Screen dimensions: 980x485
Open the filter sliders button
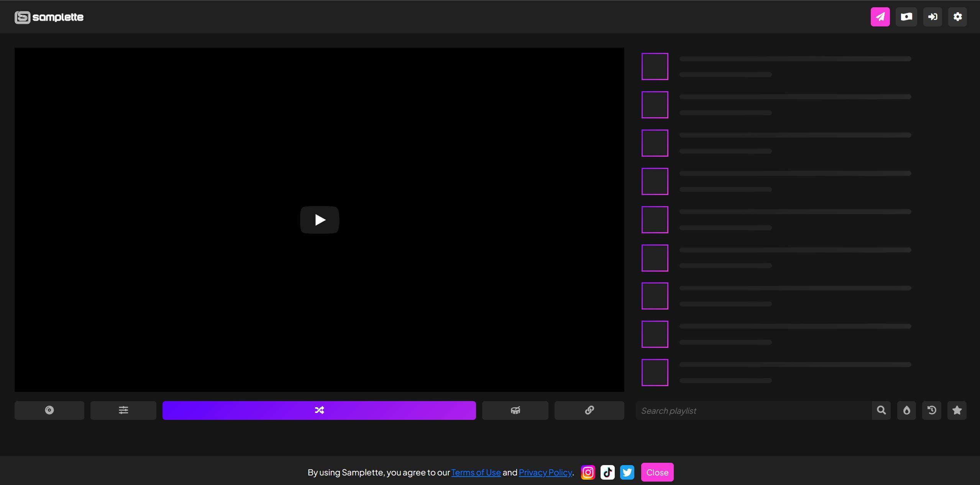(x=123, y=410)
